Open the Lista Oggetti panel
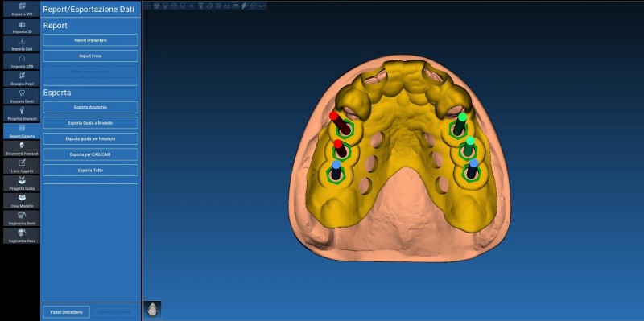This screenshot has width=644, height=321. 22,167
